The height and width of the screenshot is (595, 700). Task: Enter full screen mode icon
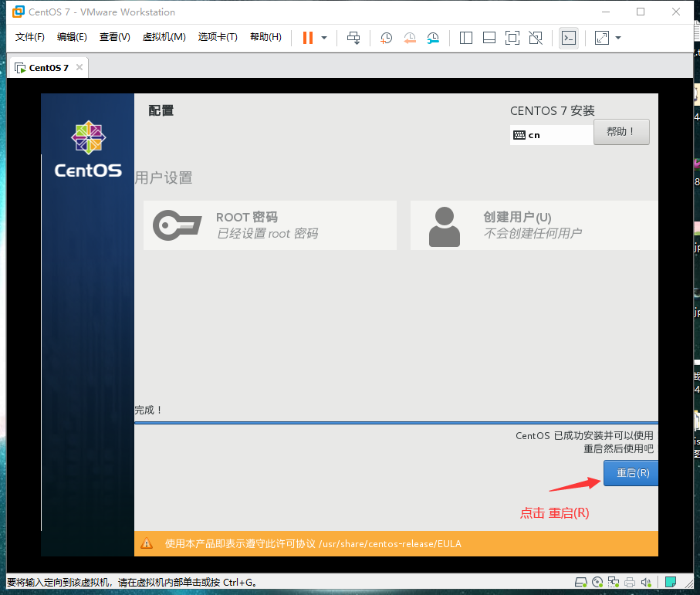pyautogui.click(x=512, y=38)
